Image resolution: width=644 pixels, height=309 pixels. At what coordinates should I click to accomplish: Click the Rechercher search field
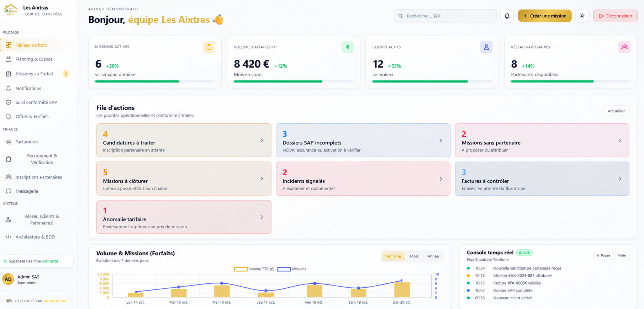pyautogui.click(x=445, y=16)
